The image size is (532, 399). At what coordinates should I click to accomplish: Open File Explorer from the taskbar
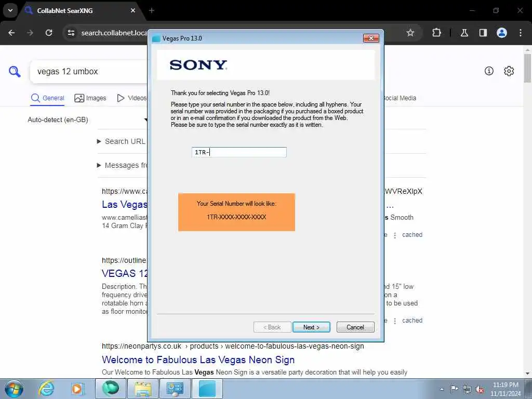[143, 389]
